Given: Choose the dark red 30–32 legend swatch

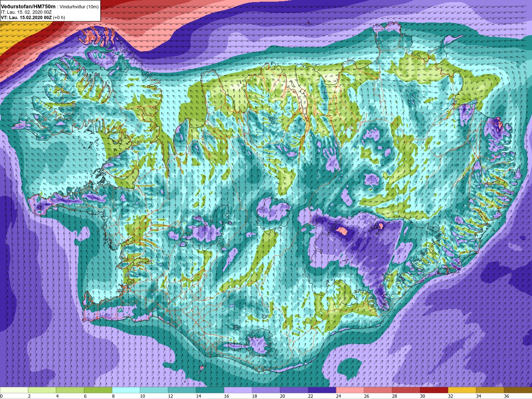Looking at the screenshot, I should point(434,390).
